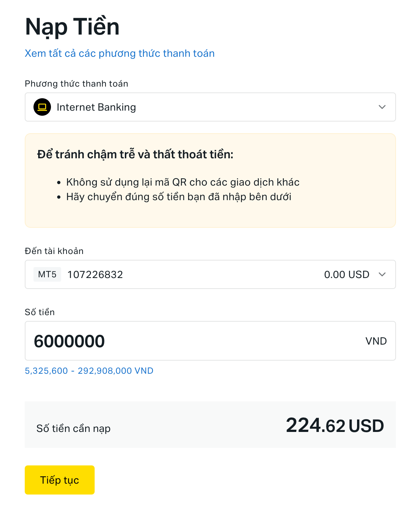420x524 pixels.
Task: Click the VND currency label
Action: pos(376,341)
